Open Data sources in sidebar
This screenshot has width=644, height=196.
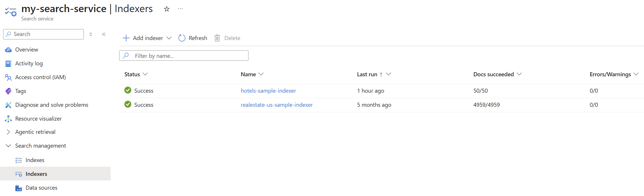click(41, 188)
